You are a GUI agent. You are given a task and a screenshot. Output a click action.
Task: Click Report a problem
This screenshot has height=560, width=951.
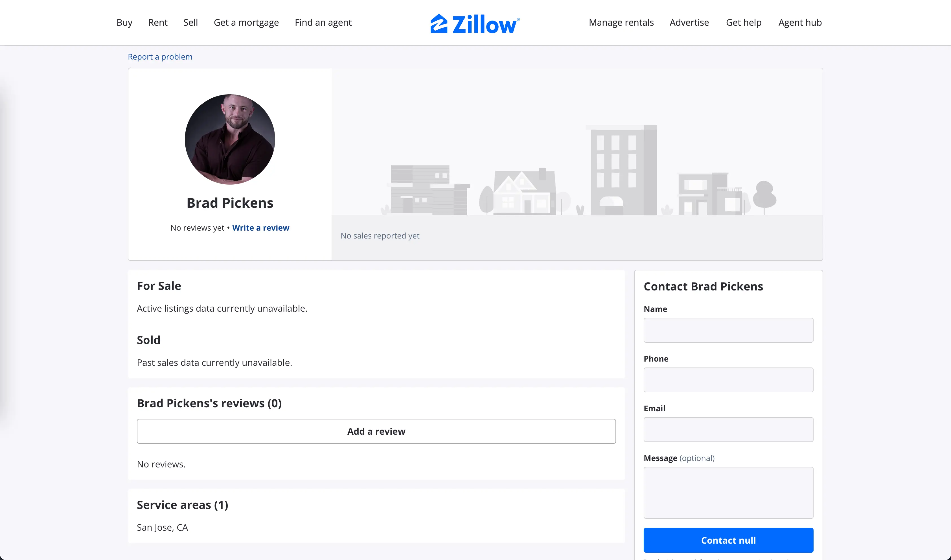click(x=160, y=57)
